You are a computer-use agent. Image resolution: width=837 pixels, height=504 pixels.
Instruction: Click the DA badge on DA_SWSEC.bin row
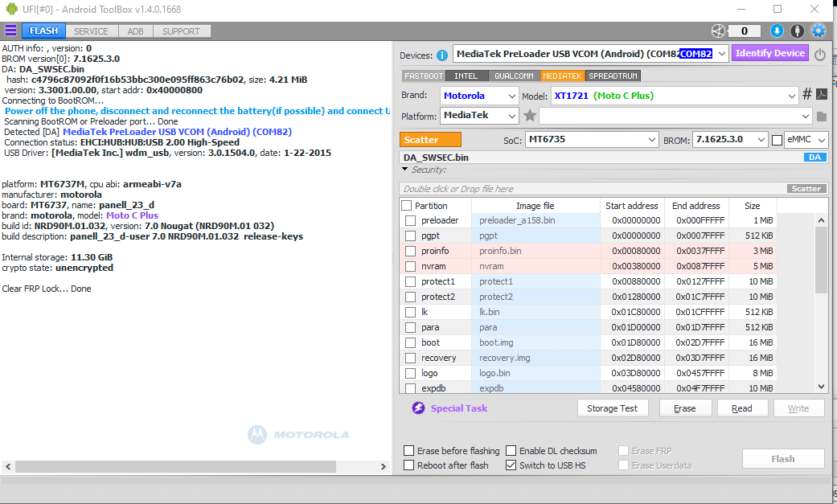click(x=814, y=158)
